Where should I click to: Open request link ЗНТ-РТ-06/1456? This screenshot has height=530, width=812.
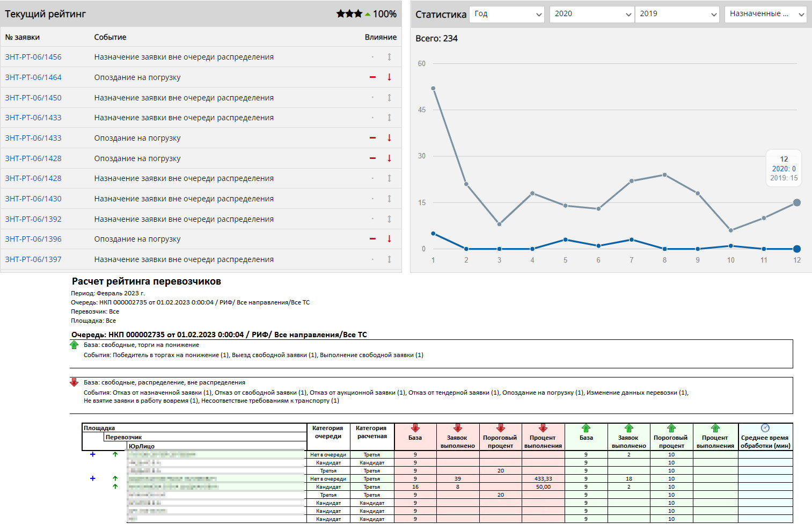(33, 57)
